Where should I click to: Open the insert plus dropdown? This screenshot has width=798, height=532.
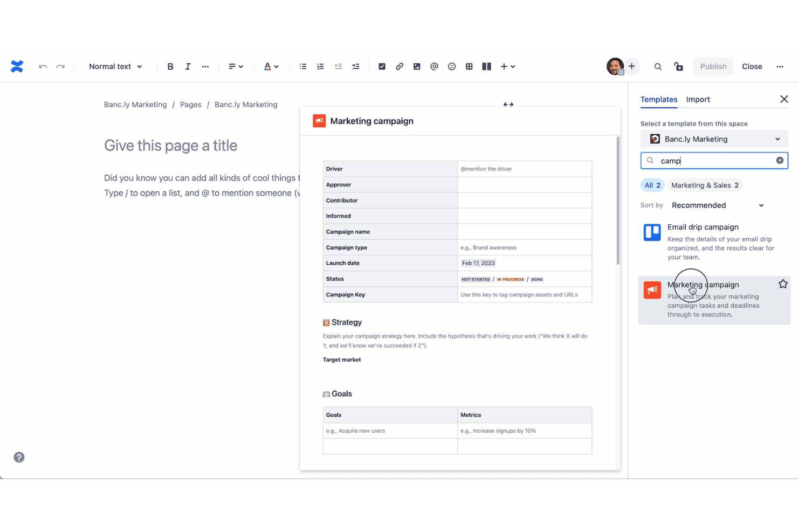coord(508,66)
